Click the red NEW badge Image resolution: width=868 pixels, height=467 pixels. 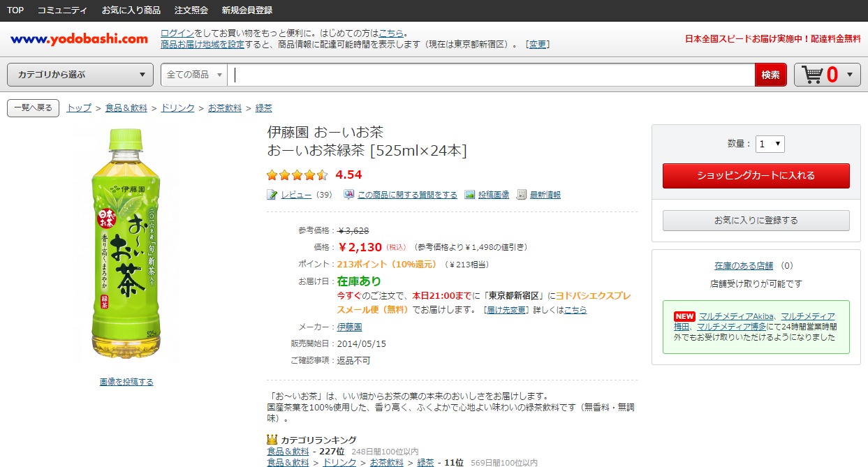pyautogui.click(x=684, y=316)
